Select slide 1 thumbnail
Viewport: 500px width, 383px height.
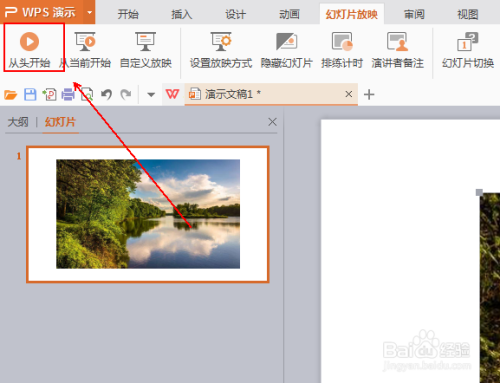tap(148, 214)
